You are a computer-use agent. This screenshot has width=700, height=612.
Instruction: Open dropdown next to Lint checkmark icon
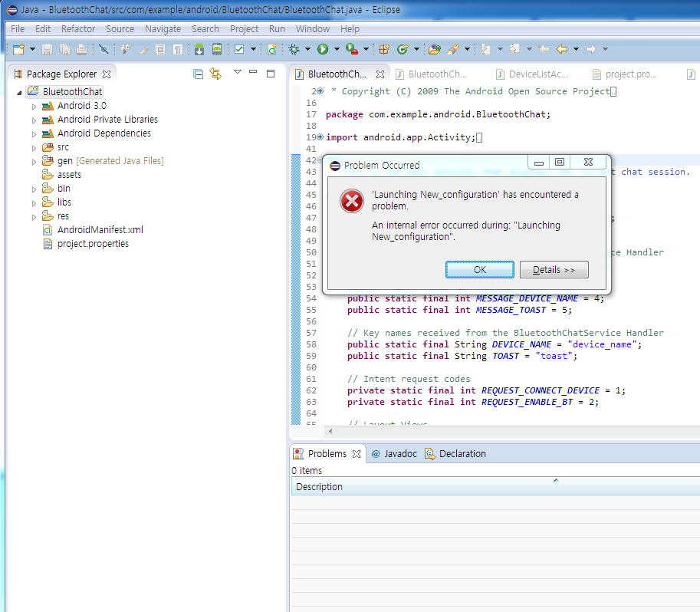[253, 49]
